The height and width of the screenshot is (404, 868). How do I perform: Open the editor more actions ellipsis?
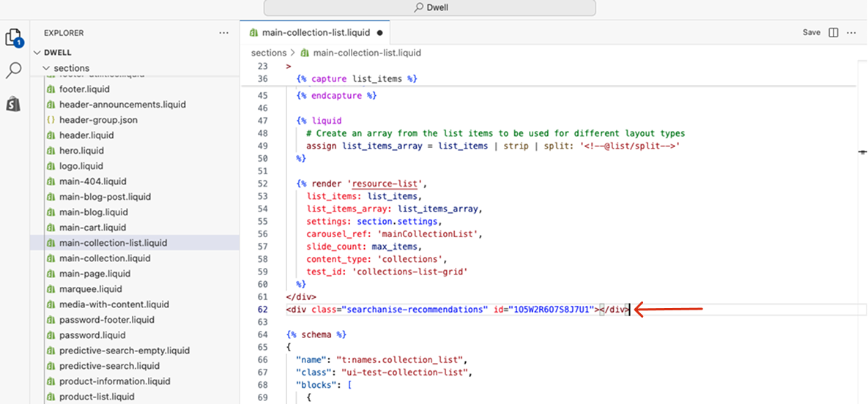point(851,33)
